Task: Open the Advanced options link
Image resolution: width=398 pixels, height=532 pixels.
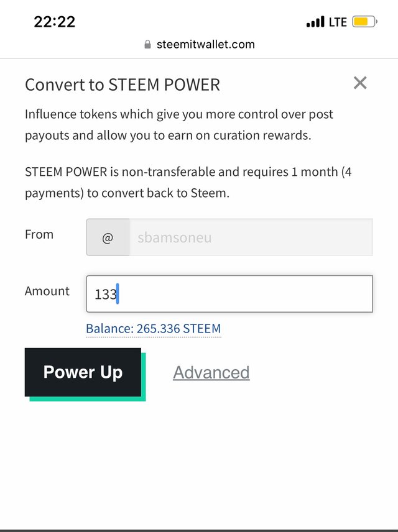Action: pos(211,372)
